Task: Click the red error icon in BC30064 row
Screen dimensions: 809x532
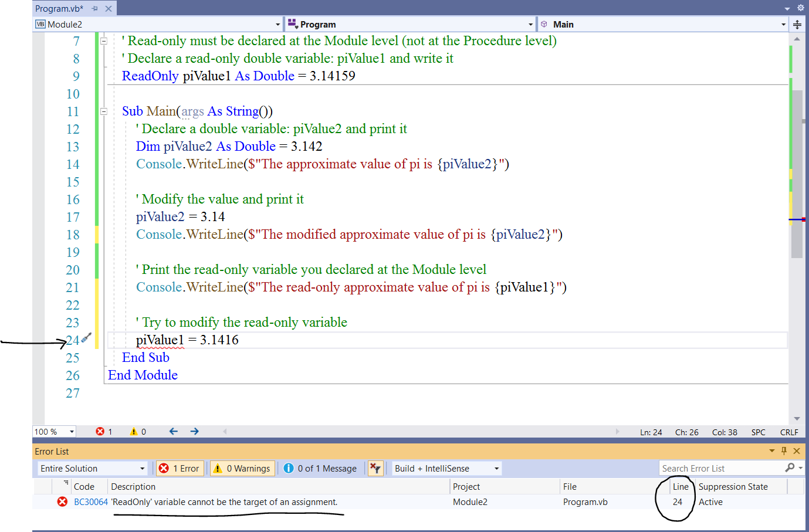Action: [62, 502]
